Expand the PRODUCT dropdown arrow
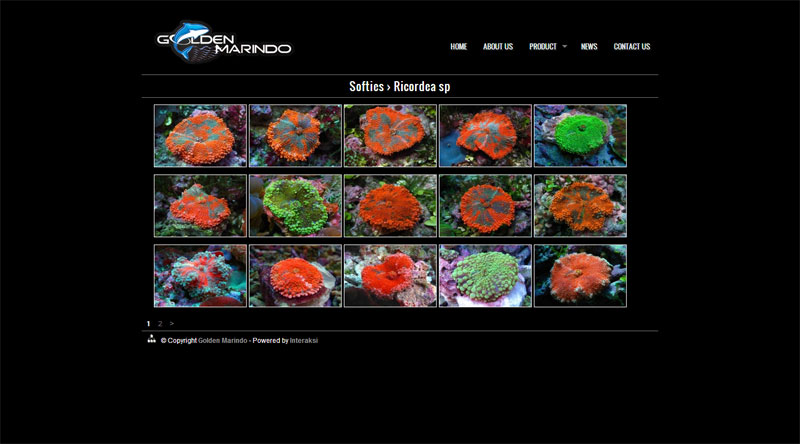Image resolution: width=800 pixels, height=444 pixels. click(x=564, y=46)
